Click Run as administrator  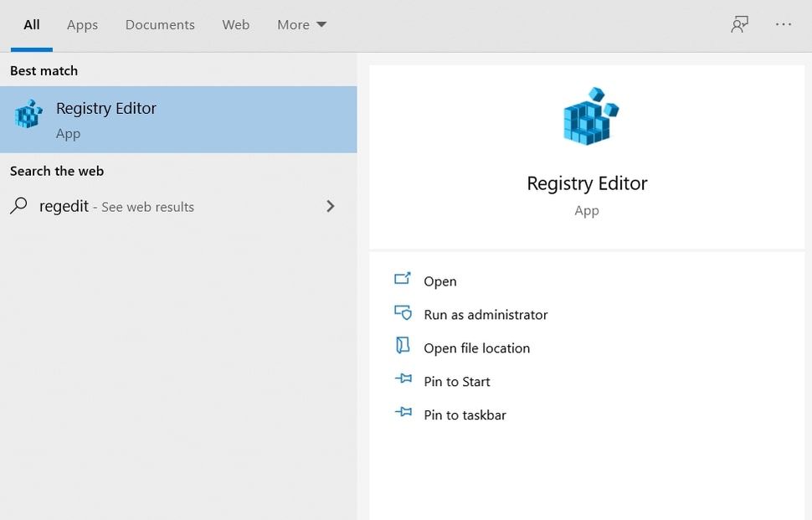pyautogui.click(x=486, y=315)
